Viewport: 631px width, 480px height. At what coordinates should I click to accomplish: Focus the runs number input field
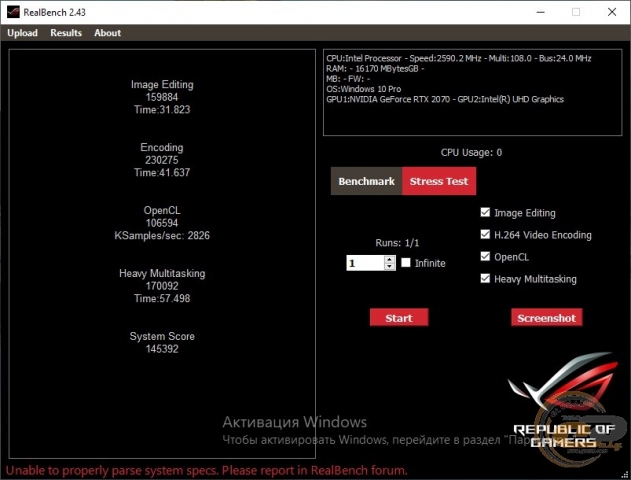click(365, 263)
